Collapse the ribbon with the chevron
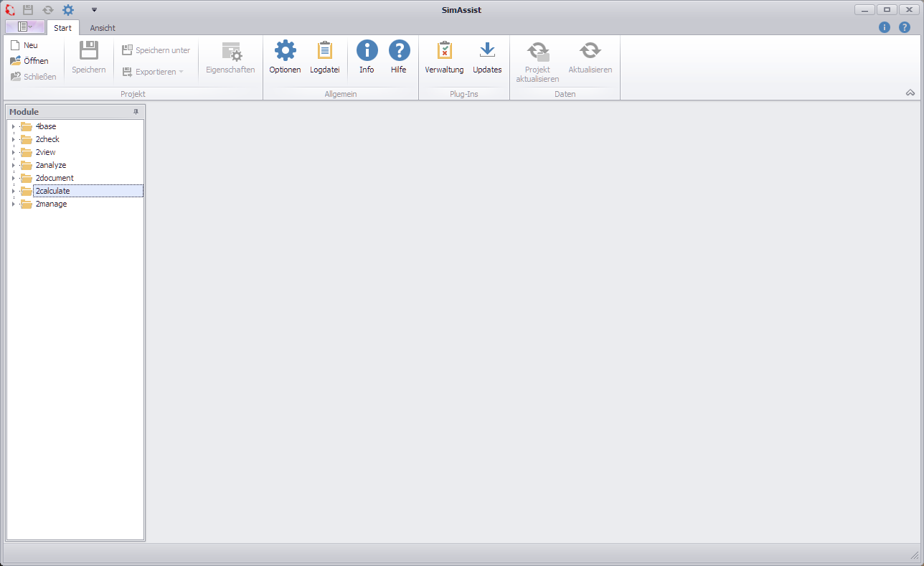The width and height of the screenshot is (924, 566). click(910, 93)
